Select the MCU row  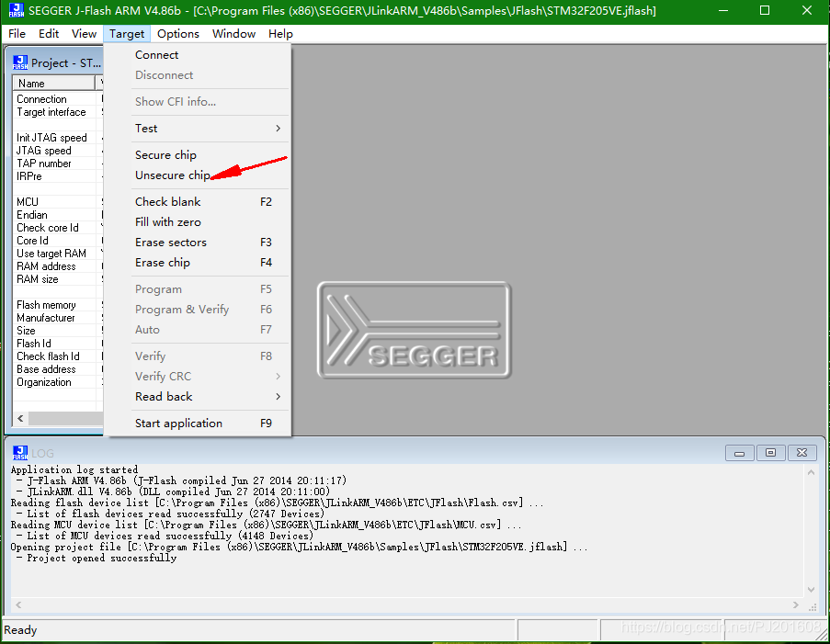(58, 201)
